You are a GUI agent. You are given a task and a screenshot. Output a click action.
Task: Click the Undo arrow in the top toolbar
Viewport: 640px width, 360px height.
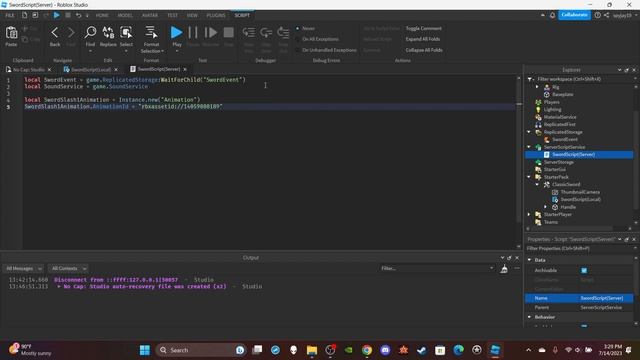tap(78, 15)
